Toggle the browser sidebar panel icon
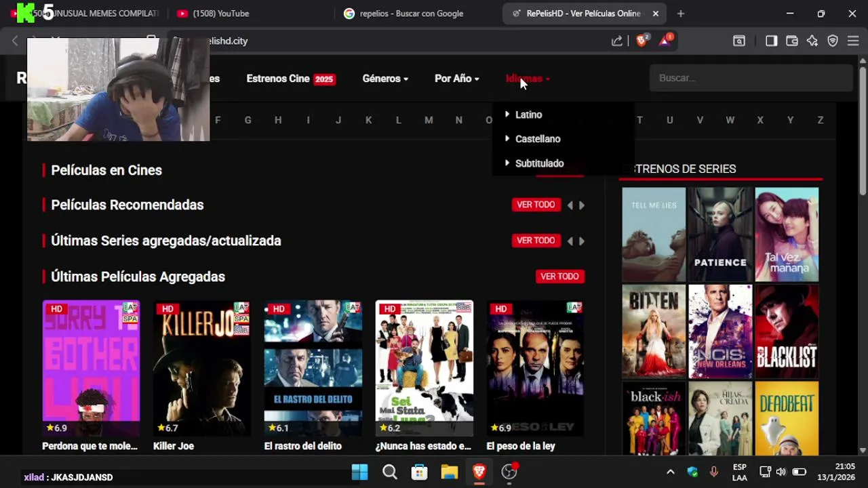Screen dimensions: 868x488 771,41
